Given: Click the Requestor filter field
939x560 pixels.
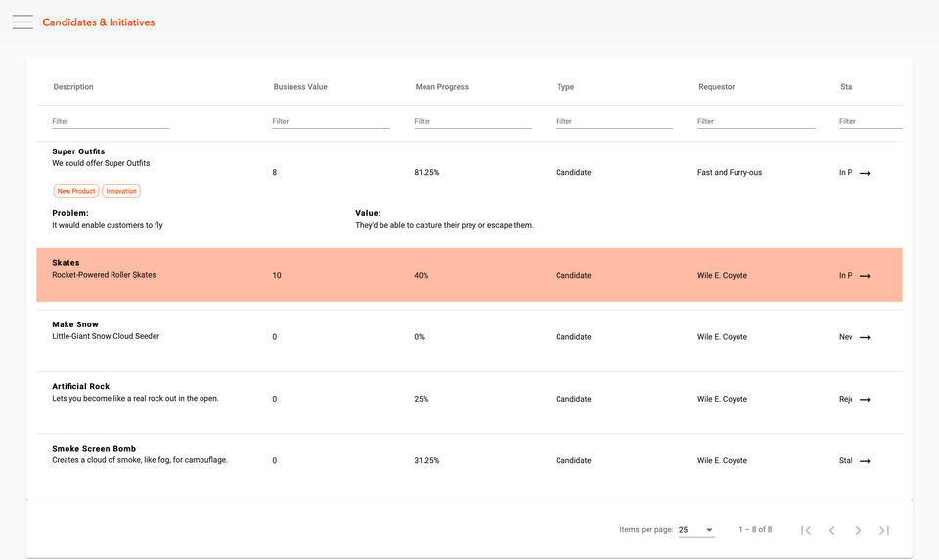Looking at the screenshot, I should point(756,121).
